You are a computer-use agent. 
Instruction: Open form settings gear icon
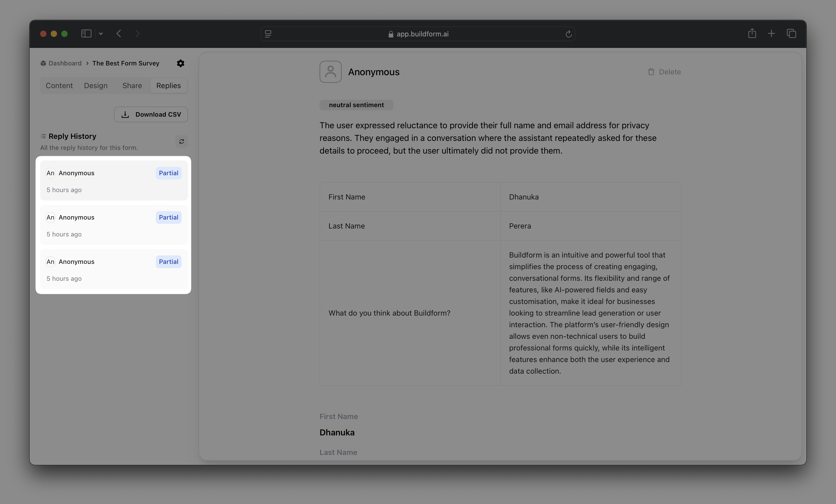point(181,63)
